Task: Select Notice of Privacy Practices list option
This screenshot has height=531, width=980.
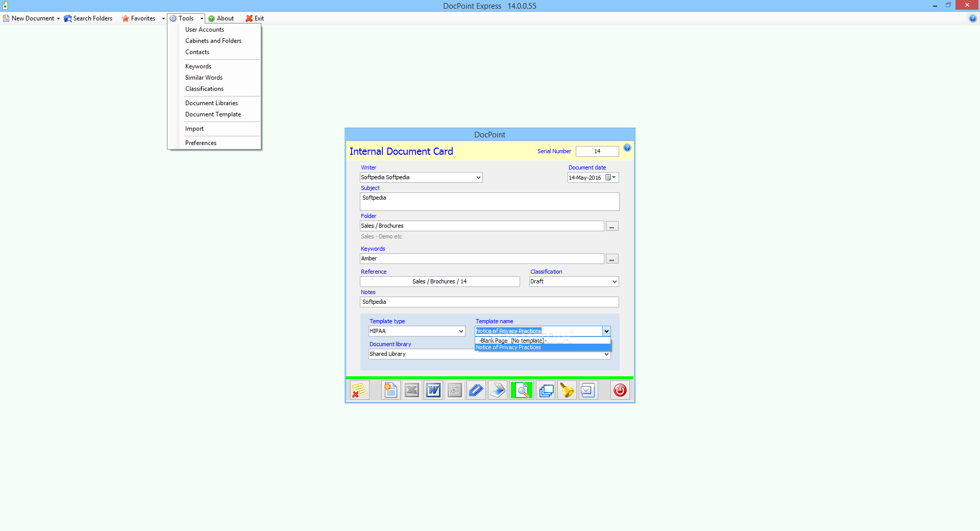Action: 543,348
